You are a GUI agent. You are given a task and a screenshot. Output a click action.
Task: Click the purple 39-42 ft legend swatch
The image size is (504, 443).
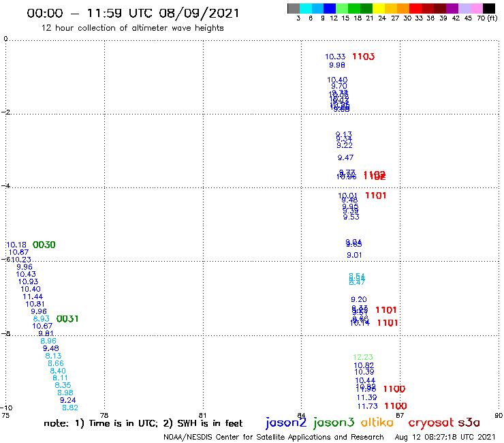(x=452, y=8)
